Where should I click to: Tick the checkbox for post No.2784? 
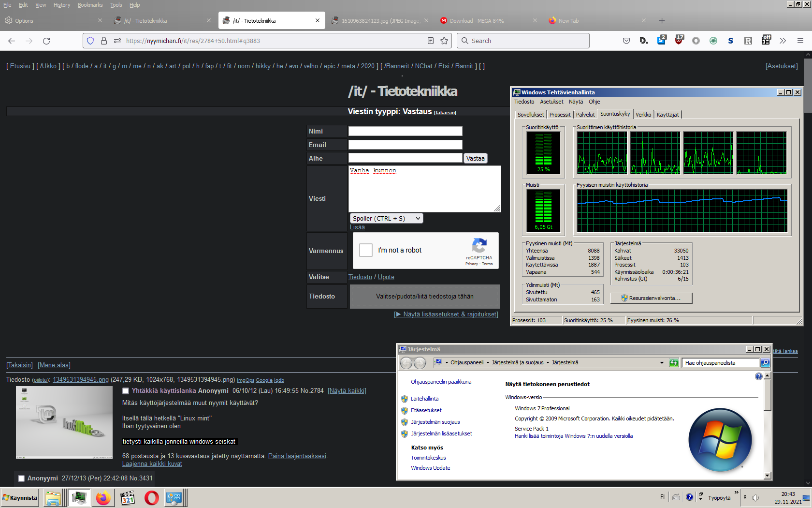tap(126, 391)
